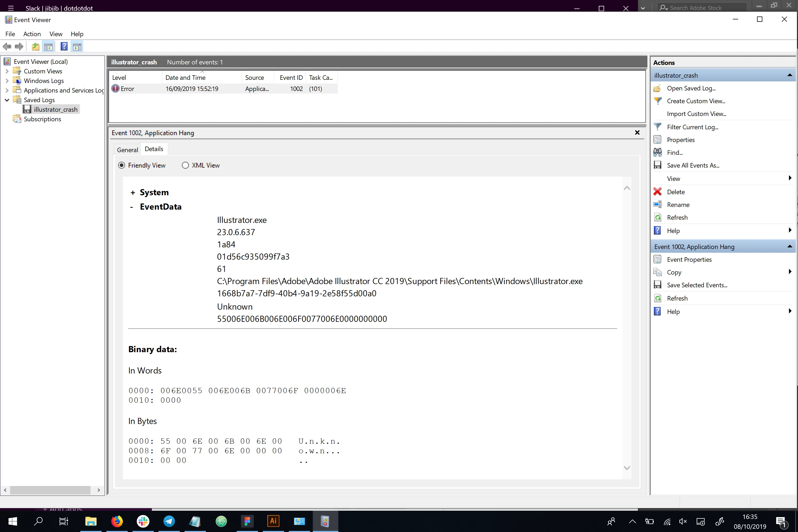The height and width of the screenshot is (532, 798).
Task: Click Event Properties in Actions pane
Action: point(689,260)
